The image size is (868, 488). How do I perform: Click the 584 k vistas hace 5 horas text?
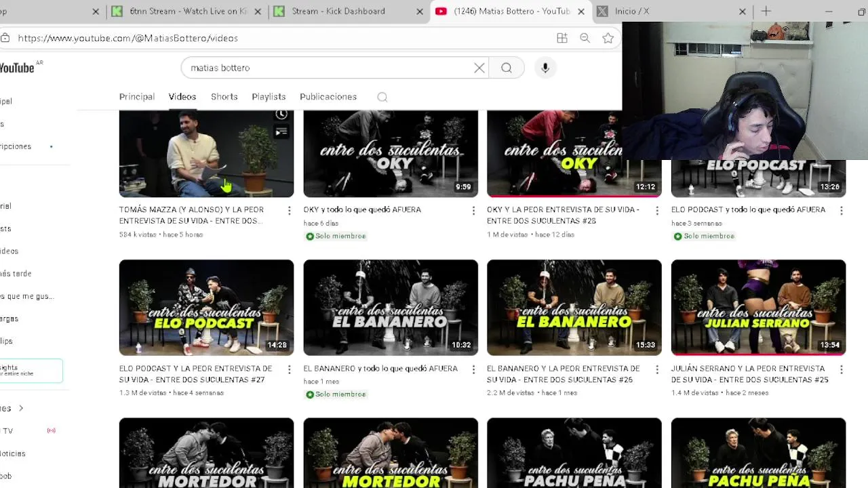click(x=161, y=235)
